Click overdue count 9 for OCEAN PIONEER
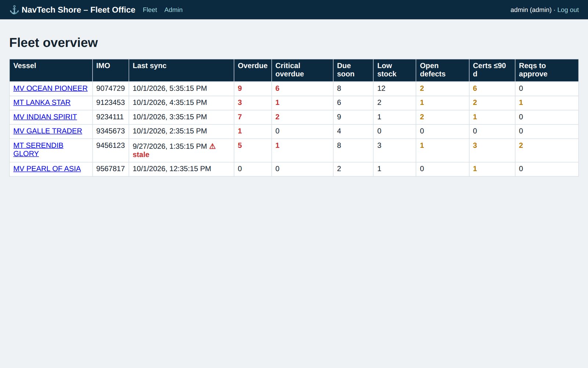Screen dimensions: 588x368 pyautogui.click(x=240, y=88)
